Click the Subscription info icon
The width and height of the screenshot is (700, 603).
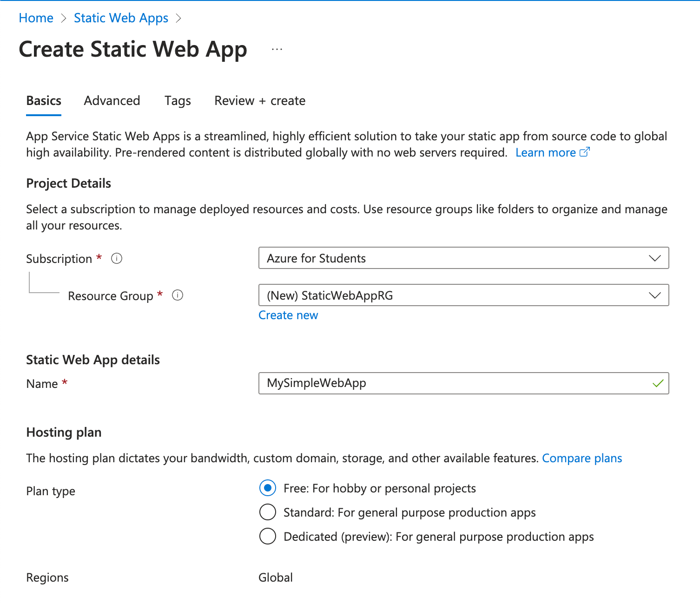[x=117, y=258]
